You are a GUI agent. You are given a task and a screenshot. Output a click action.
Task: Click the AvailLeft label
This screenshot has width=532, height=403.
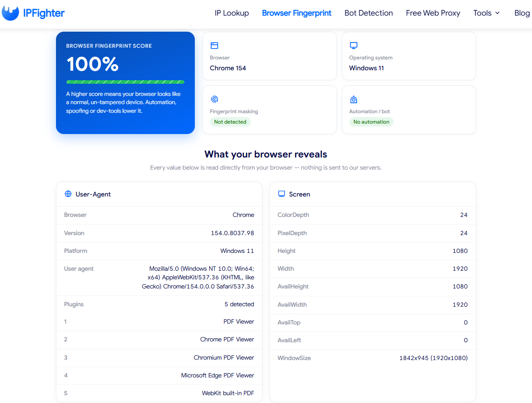click(289, 340)
